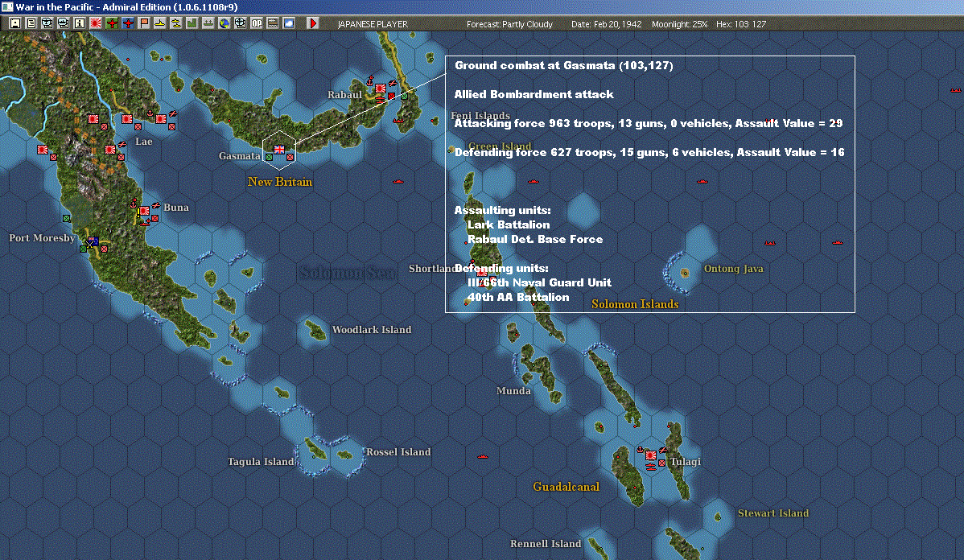The image size is (964, 560).
Task: Click the 'Moonlight: 25%' status text
Action: pos(679,24)
